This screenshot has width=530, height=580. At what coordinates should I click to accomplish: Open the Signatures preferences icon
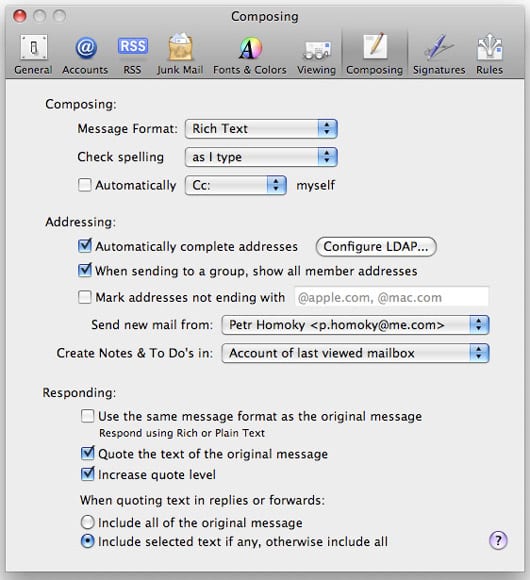[439, 54]
